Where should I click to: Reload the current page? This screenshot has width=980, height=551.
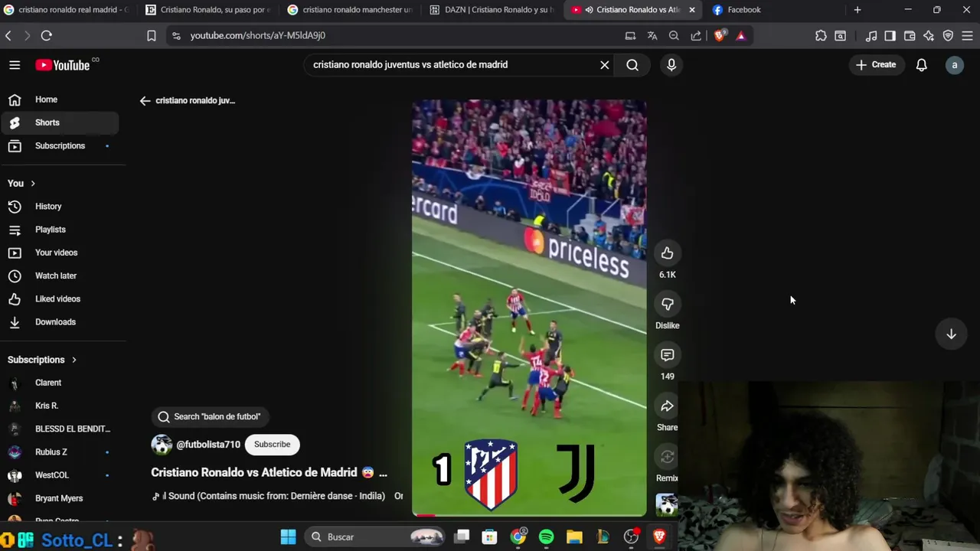click(47, 36)
